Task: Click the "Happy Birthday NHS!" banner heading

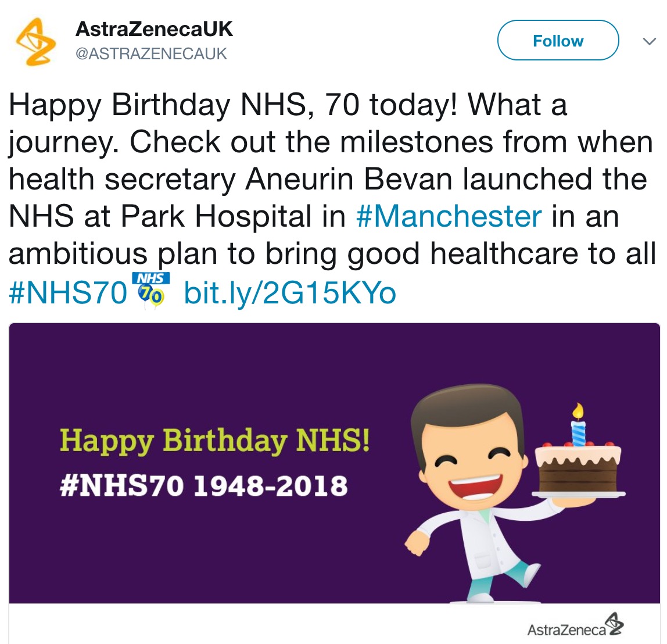Action: [214, 441]
